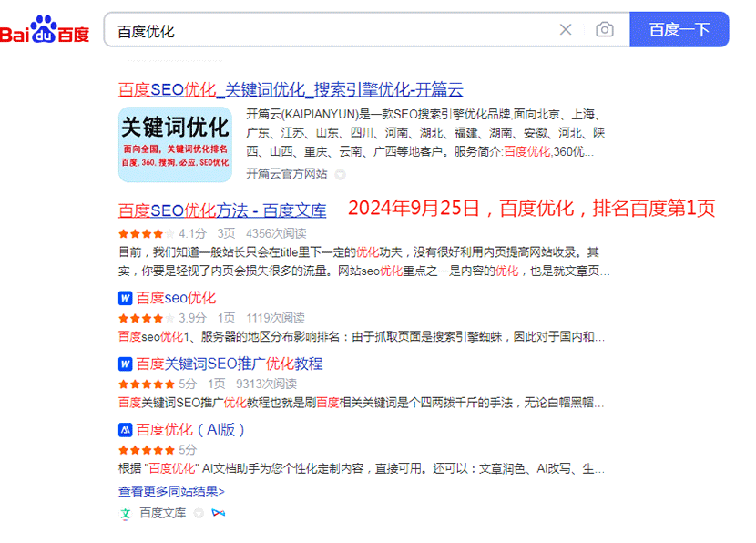The width and height of the screenshot is (756, 543).
Task: Click the Wenku W icon beside 百度seo优化
Action: (125, 297)
